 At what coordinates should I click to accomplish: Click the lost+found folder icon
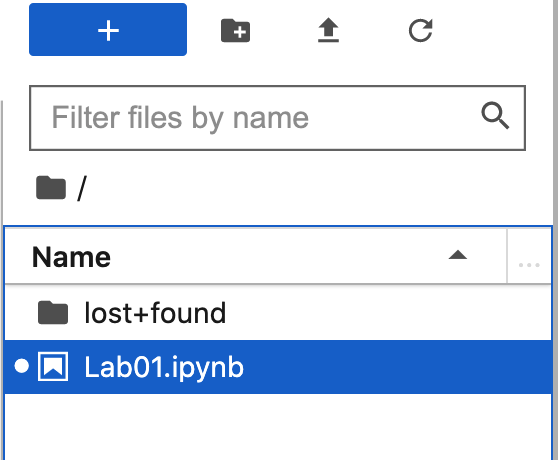pos(53,313)
